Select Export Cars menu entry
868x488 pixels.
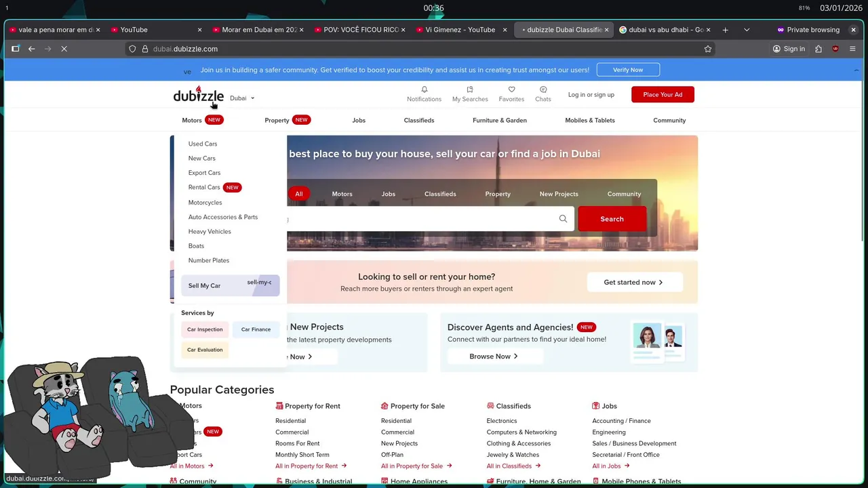[204, 173]
